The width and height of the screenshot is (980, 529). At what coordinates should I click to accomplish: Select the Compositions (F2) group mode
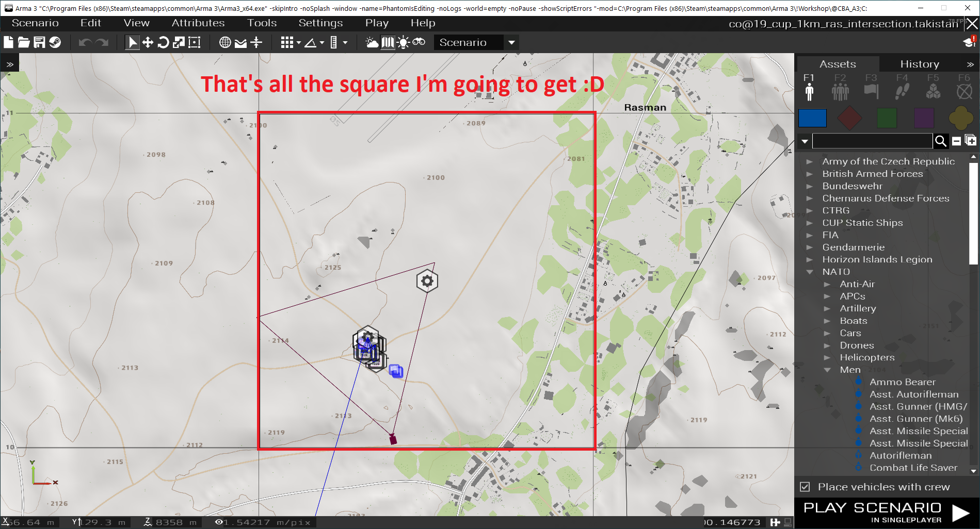click(840, 87)
